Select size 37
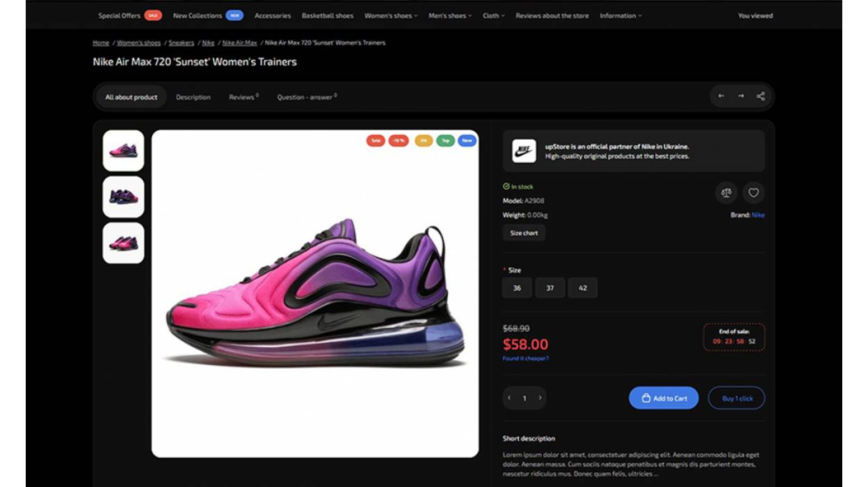 549,287
